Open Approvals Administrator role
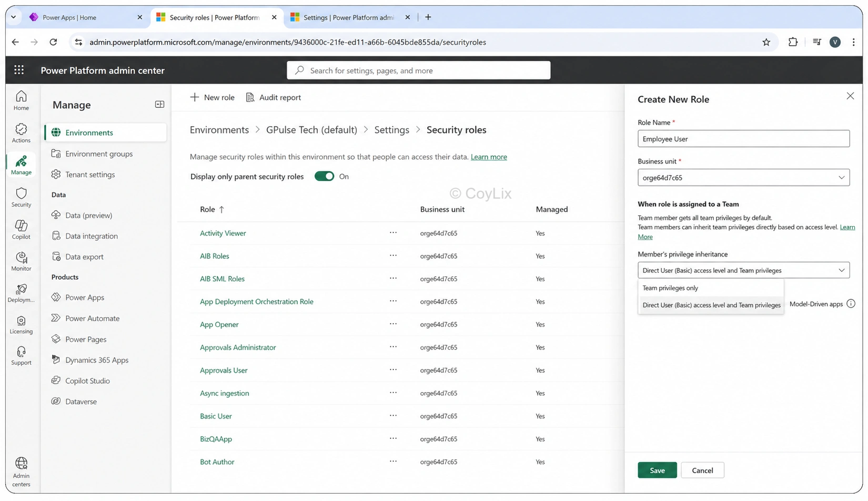Screen dimensions: 868x501 coord(238,347)
